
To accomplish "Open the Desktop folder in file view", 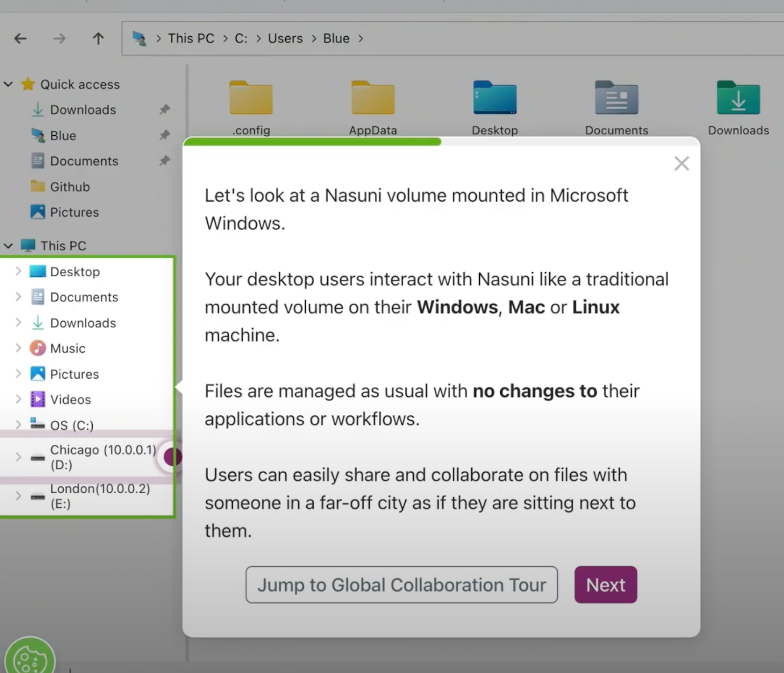I will click(x=495, y=108).
